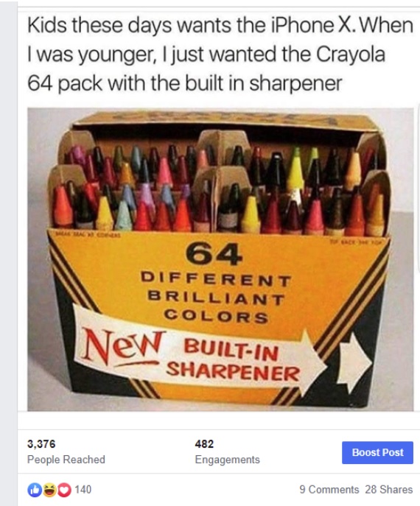420x506 pixels.
Task: Select the People Reached label
Action: coord(66,460)
